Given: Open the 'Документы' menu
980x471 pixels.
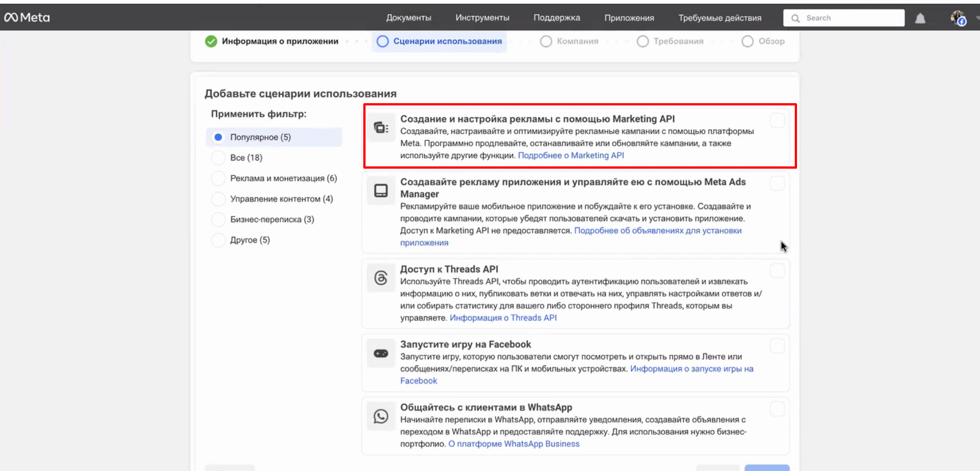Looking at the screenshot, I should click(x=408, y=18).
